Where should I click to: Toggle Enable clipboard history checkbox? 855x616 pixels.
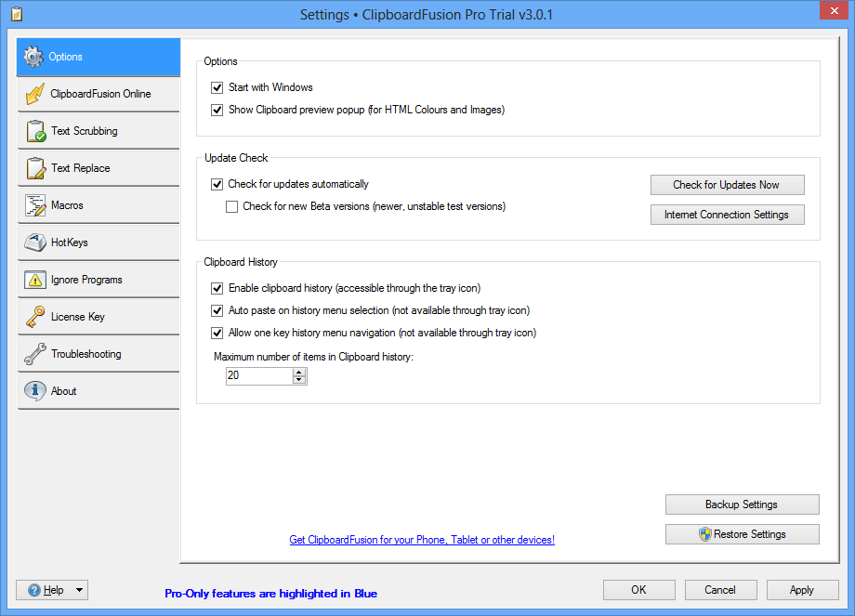pyautogui.click(x=217, y=288)
